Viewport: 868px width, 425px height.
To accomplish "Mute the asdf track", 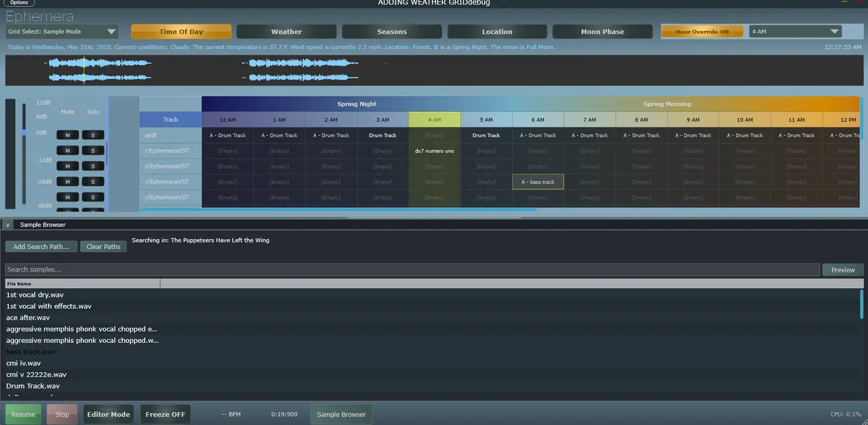I will [68, 135].
